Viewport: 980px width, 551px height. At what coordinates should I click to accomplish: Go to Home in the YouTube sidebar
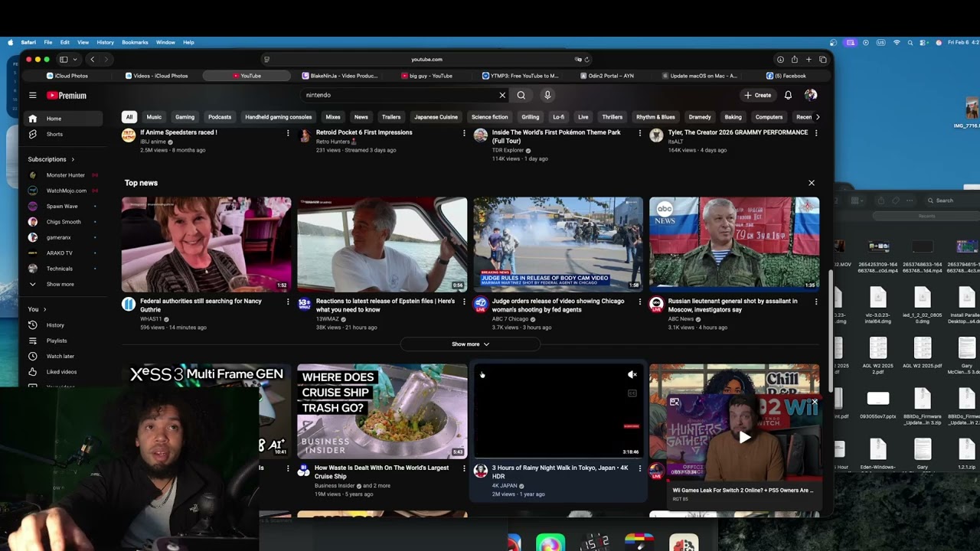click(x=61, y=119)
